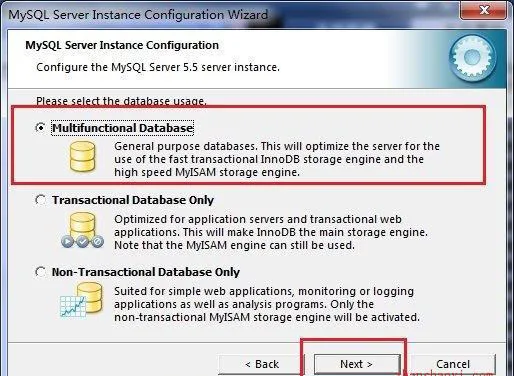Image resolution: width=514 pixels, height=376 pixels.
Task: Click the description about simple web applications
Action: (x=267, y=304)
